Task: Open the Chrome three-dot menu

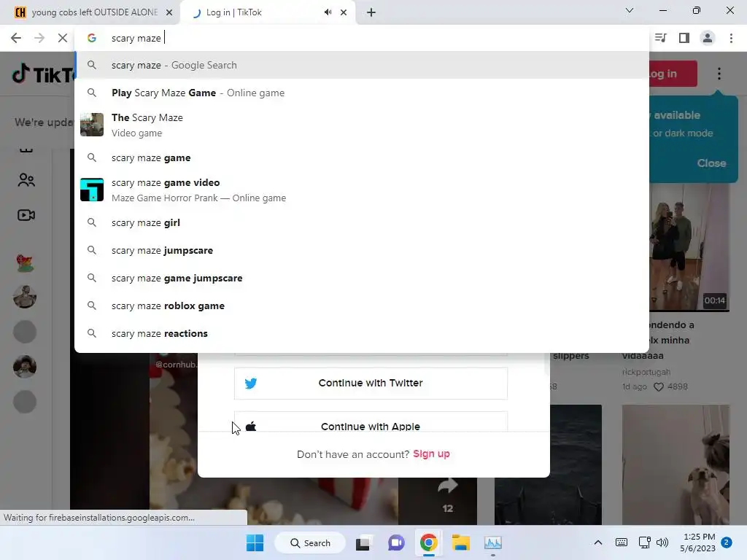Action: click(731, 38)
